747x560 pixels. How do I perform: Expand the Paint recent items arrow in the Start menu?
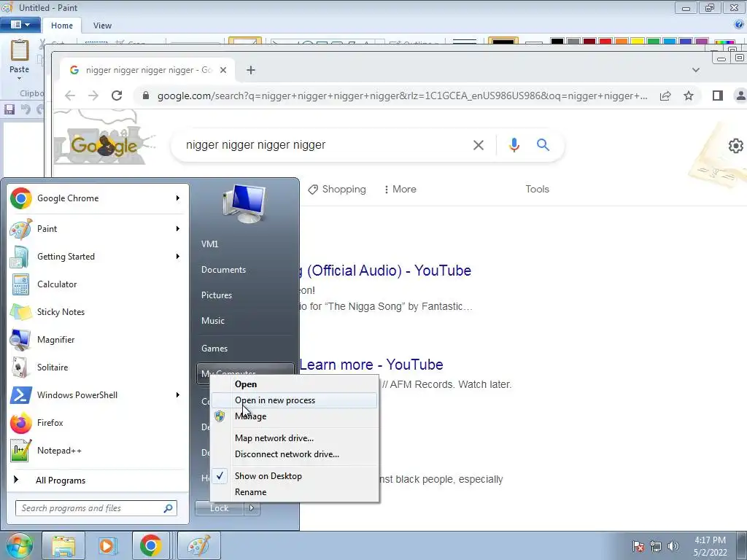178,228
